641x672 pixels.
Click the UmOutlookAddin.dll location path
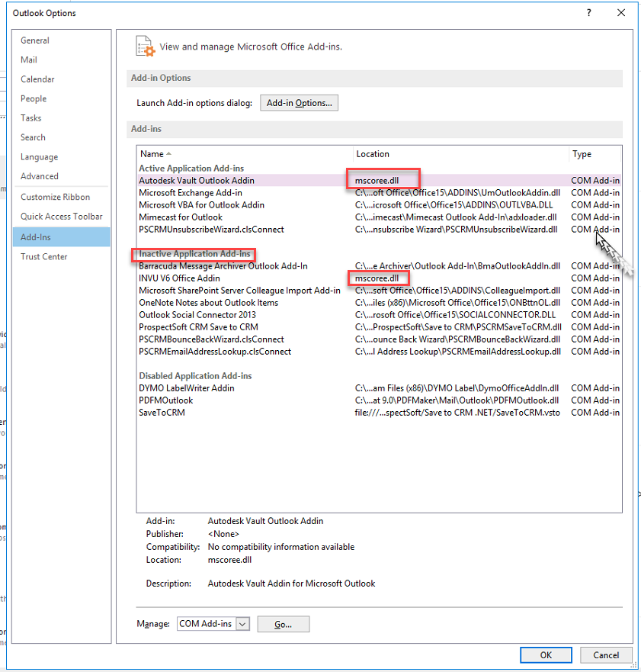point(457,193)
